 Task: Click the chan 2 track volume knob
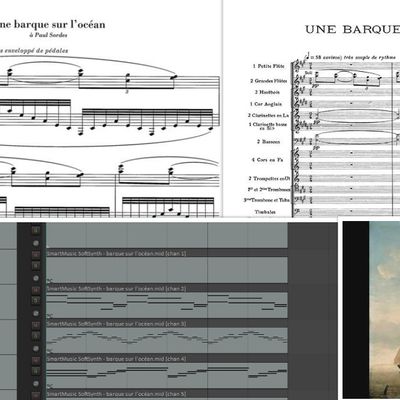[36, 314]
